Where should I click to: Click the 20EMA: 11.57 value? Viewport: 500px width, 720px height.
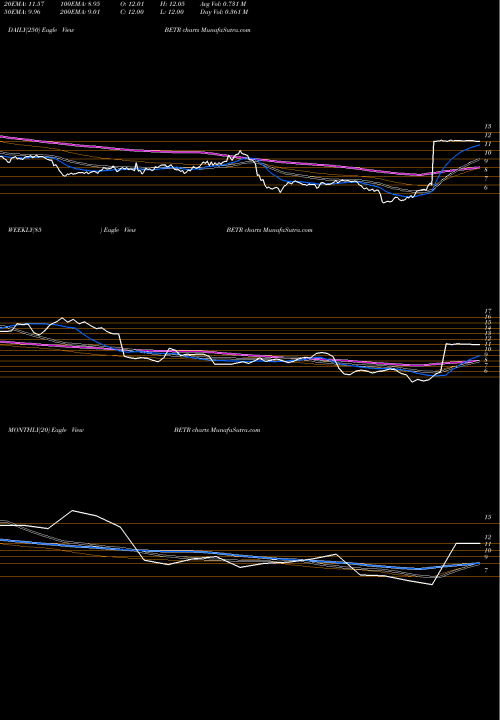pyautogui.click(x=23, y=4)
